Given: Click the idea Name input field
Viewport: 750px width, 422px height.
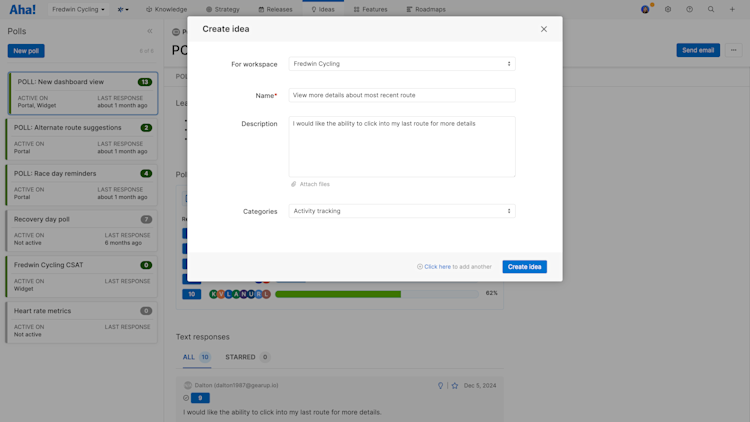Looking at the screenshot, I should click(402, 95).
